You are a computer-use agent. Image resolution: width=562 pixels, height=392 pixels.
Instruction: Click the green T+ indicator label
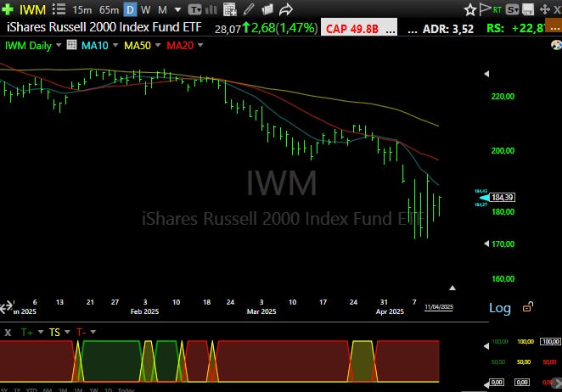click(x=27, y=333)
